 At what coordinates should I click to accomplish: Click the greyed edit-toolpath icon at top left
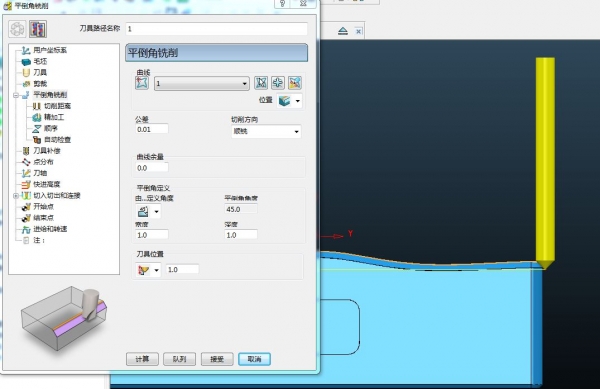17,29
